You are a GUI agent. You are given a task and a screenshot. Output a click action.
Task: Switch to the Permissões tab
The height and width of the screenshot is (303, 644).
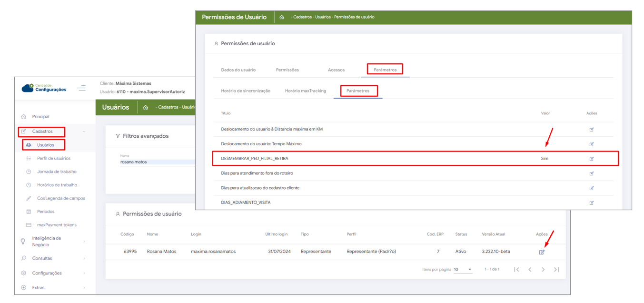[287, 70]
